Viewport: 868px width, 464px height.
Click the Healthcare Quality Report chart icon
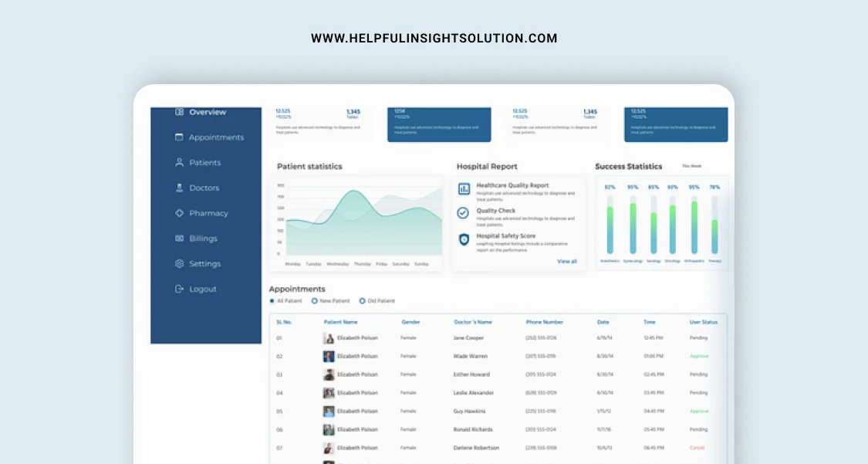[464, 189]
